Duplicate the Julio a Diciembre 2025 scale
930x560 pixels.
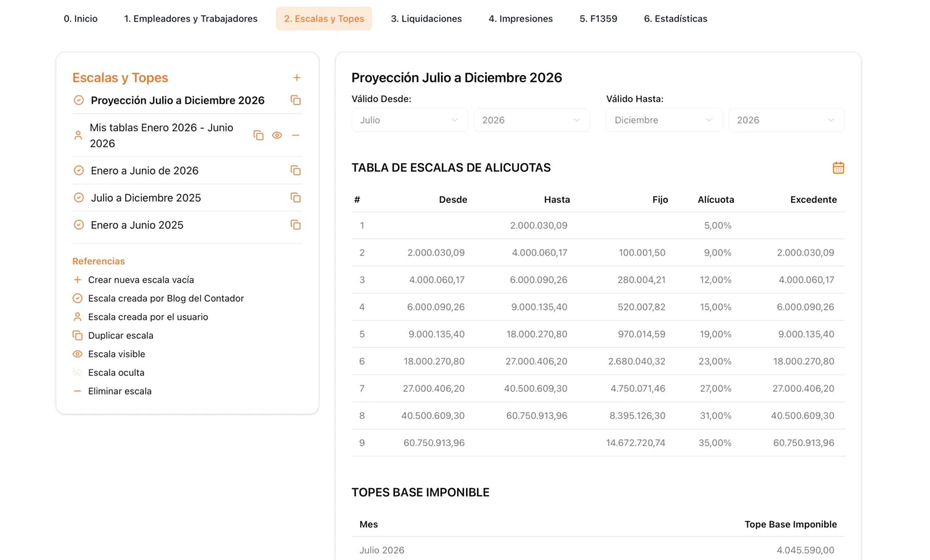pos(295,198)
